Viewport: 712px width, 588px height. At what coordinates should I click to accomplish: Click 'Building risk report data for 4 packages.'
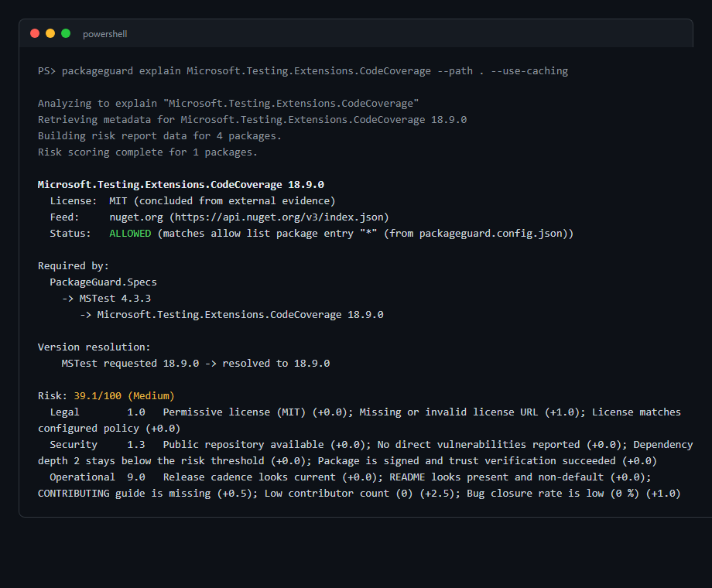tap(160, 136)
